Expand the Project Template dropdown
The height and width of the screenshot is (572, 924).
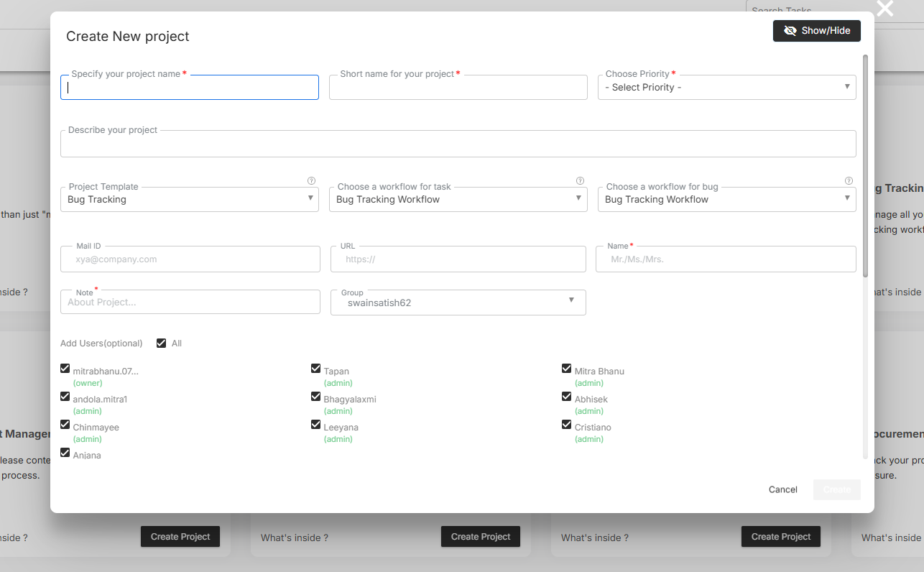(x=189, y=200)
